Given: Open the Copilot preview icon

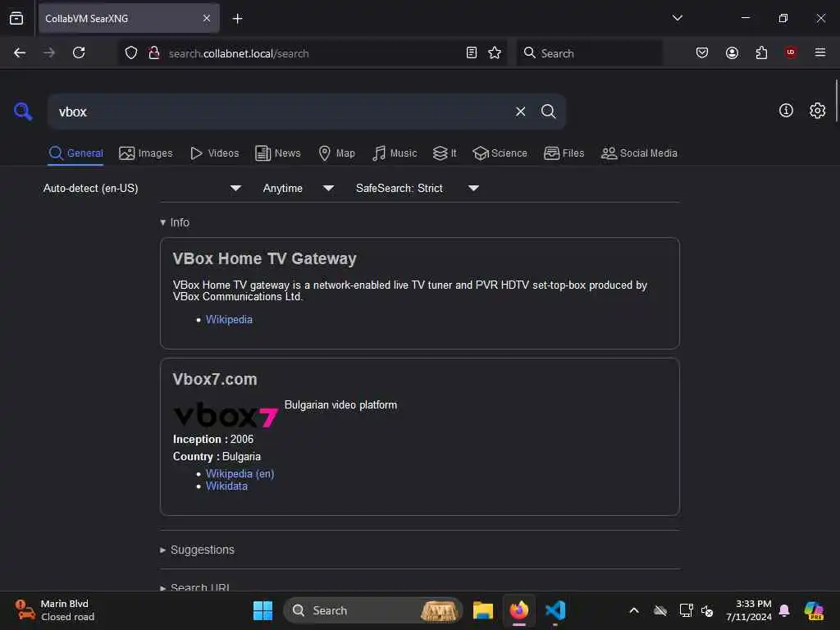Looking at the screenshot, I should 813,610.
